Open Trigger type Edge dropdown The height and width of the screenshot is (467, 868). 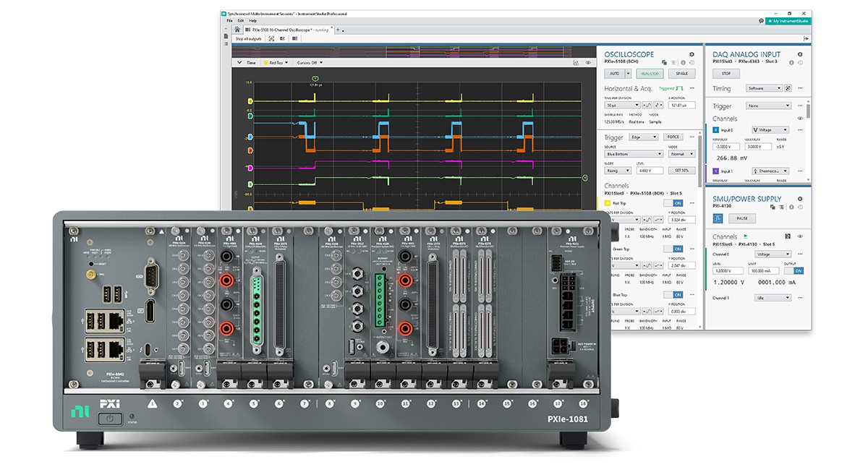tap(644, 137)
